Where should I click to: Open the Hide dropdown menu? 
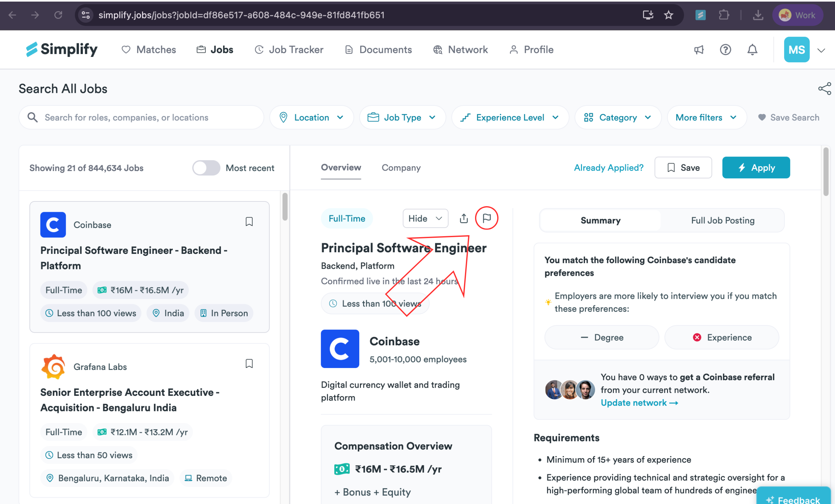click(x=425, y=218)
